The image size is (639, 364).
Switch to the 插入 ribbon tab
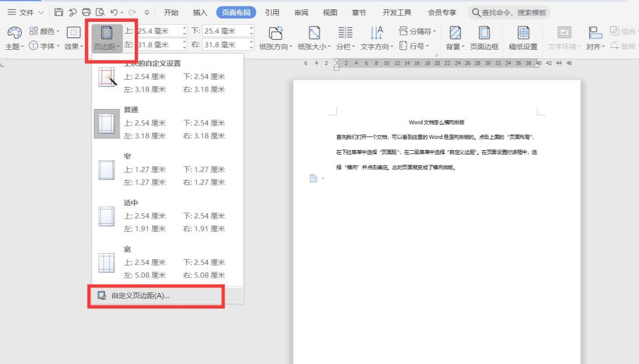pos(200,12)
